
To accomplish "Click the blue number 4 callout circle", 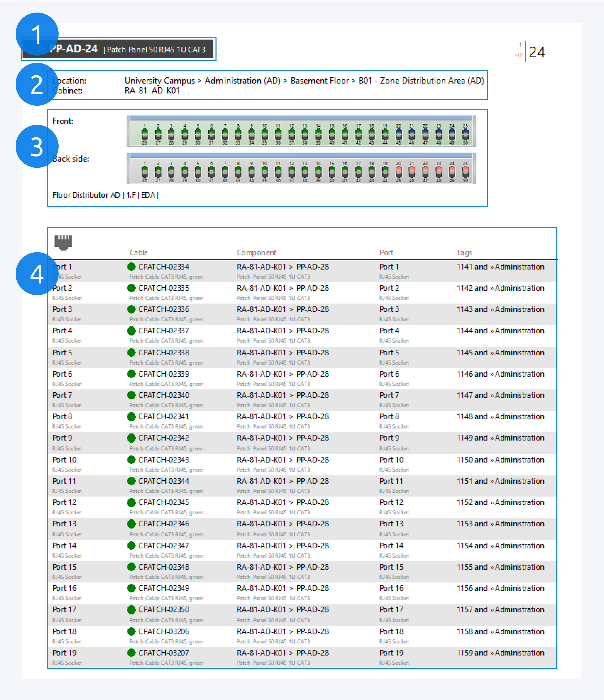I will (x=37, y=274).
